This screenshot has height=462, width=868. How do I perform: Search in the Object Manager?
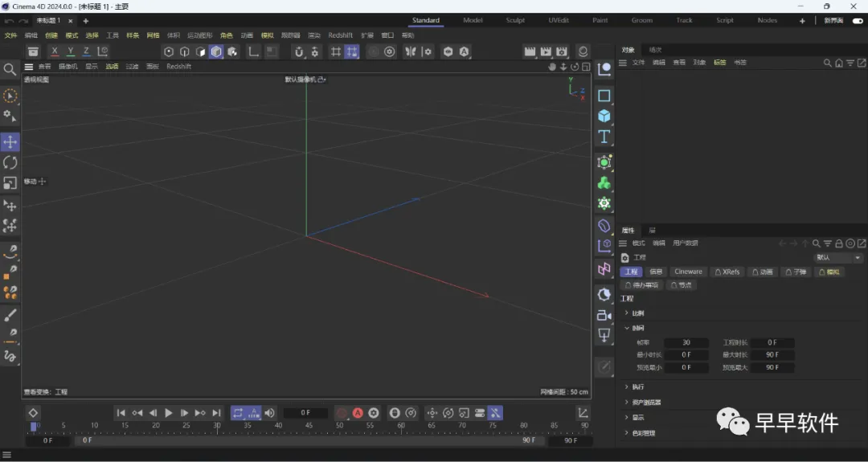(828, 63)
